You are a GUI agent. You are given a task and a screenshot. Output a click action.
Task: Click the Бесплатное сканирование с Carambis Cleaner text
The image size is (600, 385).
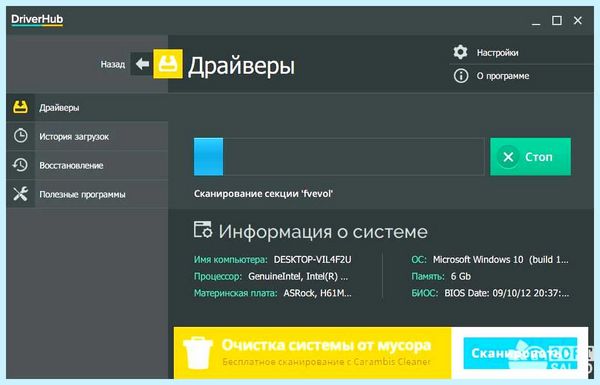pos(326,362)
